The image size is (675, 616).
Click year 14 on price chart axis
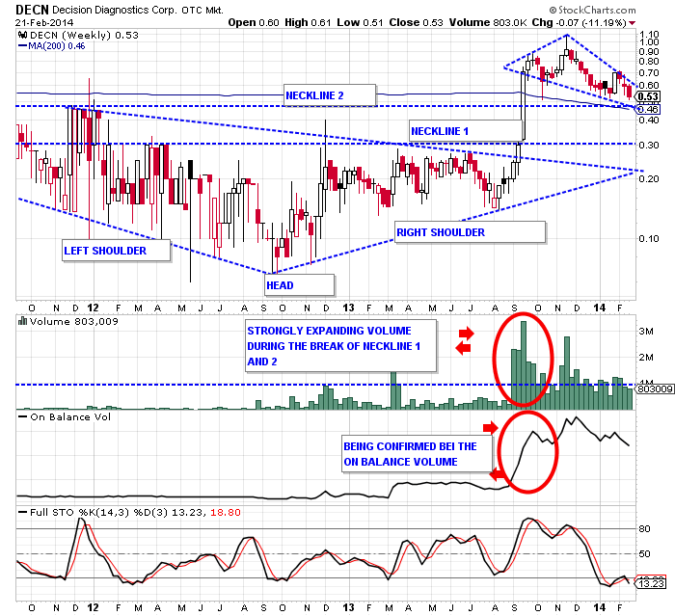click(x=599, y=308)
